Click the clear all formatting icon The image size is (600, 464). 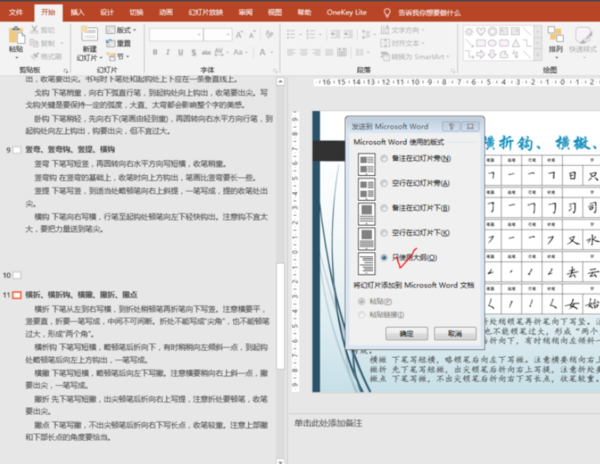click(269, 35)
